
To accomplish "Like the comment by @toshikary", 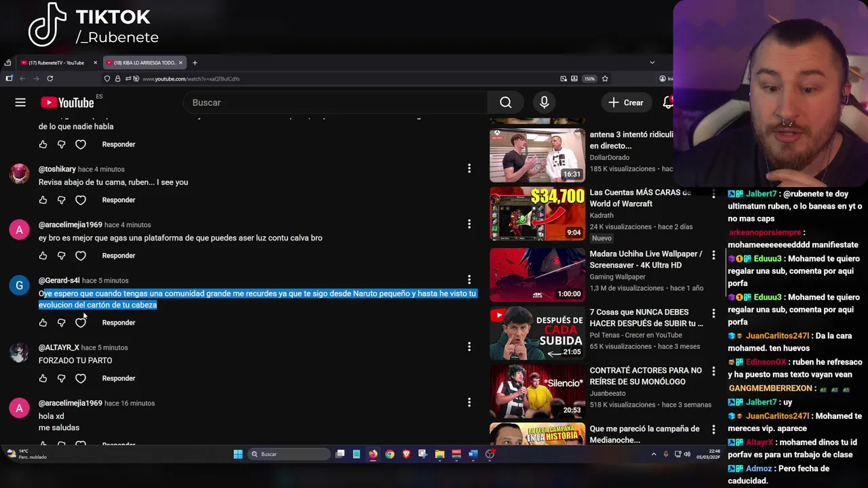I will coord(43,200).
